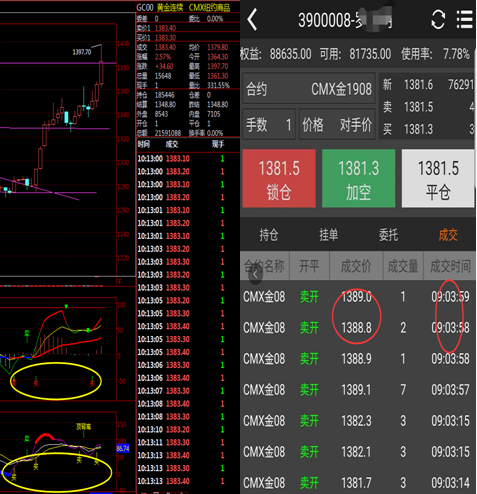The width and height of the screenshot is (477, 494).
Task: Sort by the 成交时间 column header
Action: [450, 266]
